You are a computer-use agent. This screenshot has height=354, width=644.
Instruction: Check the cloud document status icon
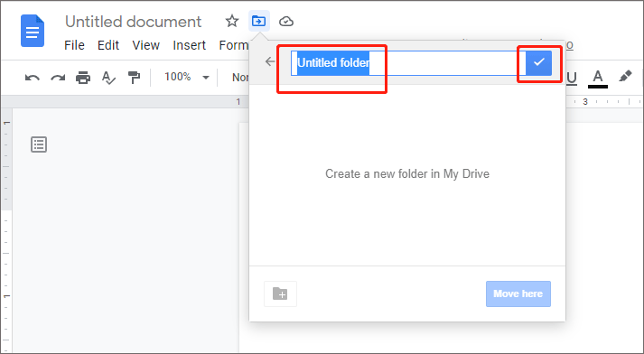pos(285,21)
